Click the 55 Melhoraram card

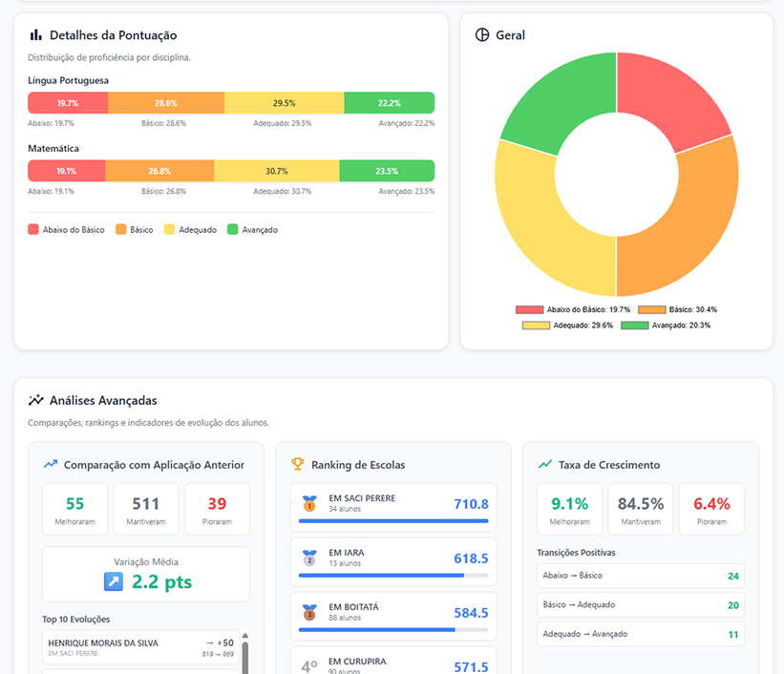pos(75,509)
